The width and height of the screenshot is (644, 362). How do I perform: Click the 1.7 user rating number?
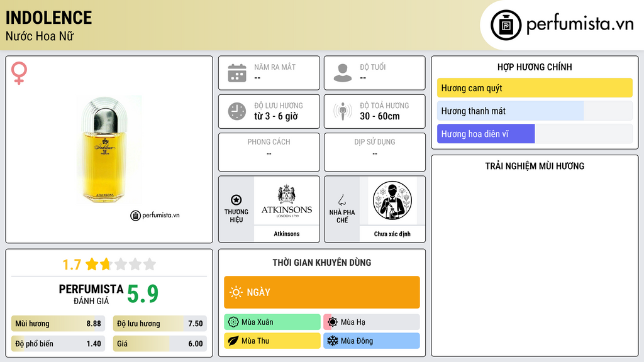(72, 265)
